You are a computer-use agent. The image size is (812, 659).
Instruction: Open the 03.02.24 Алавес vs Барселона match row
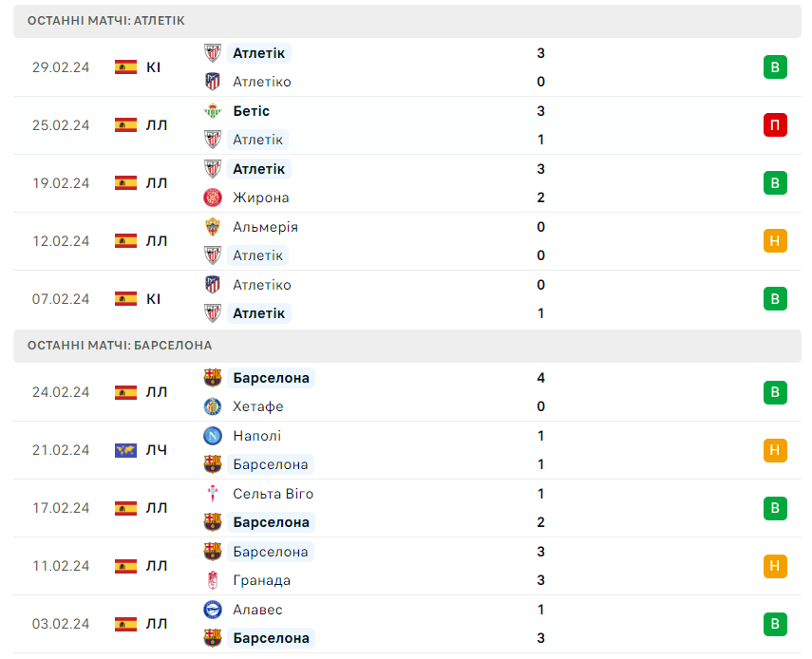(407, 624)
